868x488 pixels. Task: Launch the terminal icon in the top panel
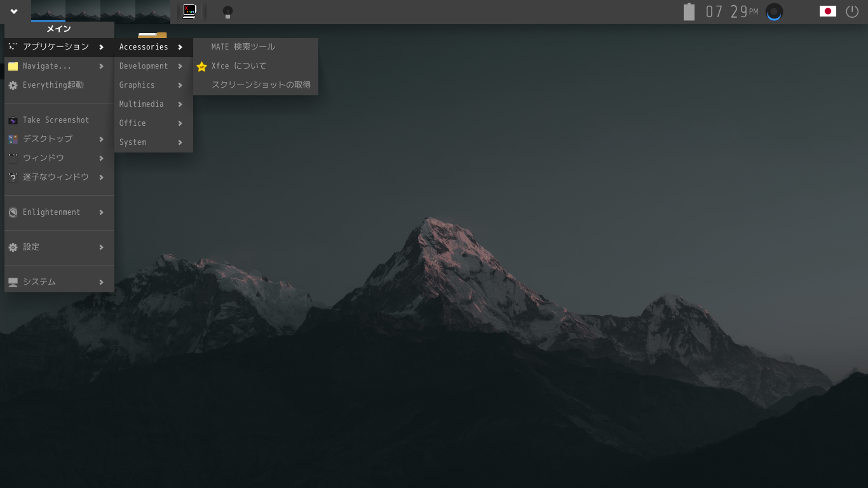pyautogui.click(x=189, y=11)
